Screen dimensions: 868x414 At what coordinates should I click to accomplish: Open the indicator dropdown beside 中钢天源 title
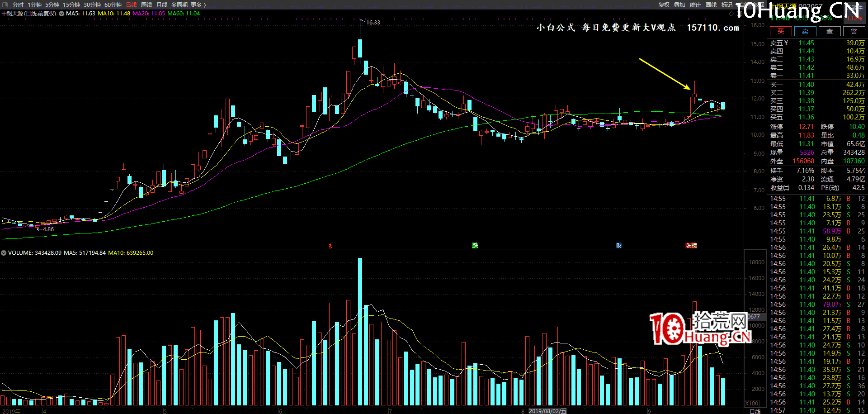click(61, 14)
